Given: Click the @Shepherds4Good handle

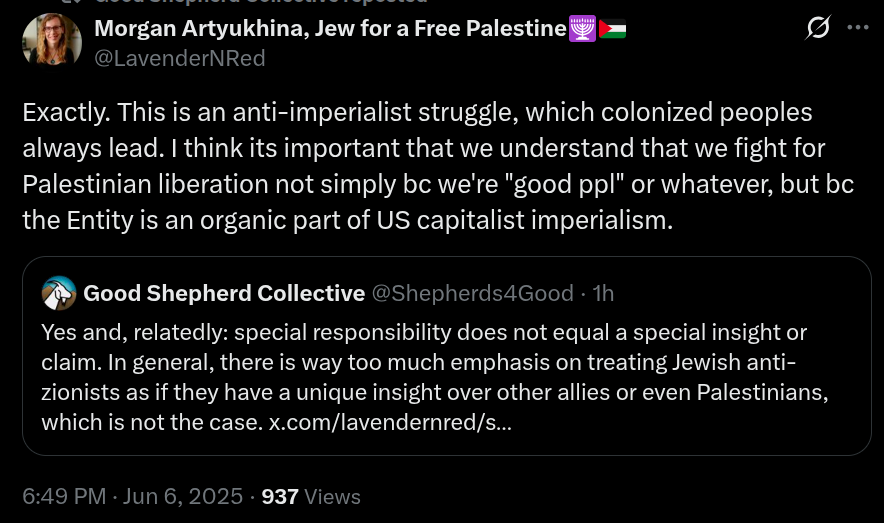Looking at the screenshot, I should pos(474,293).
